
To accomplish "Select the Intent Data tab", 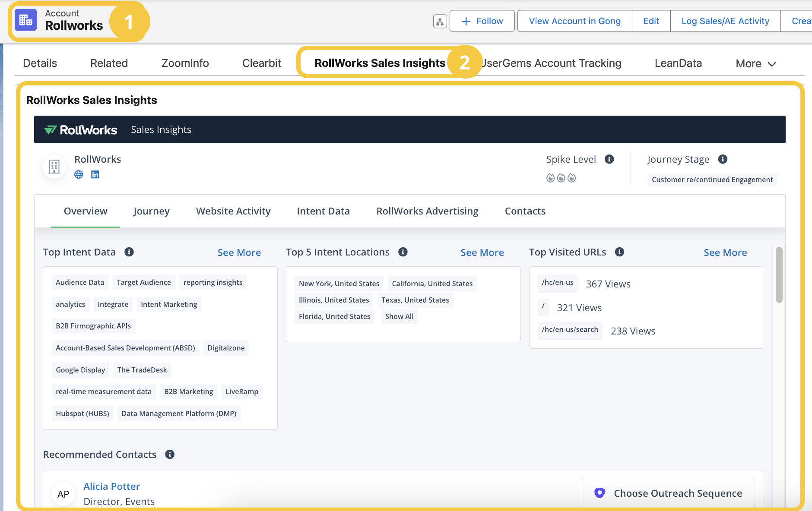I will (323, 211).
